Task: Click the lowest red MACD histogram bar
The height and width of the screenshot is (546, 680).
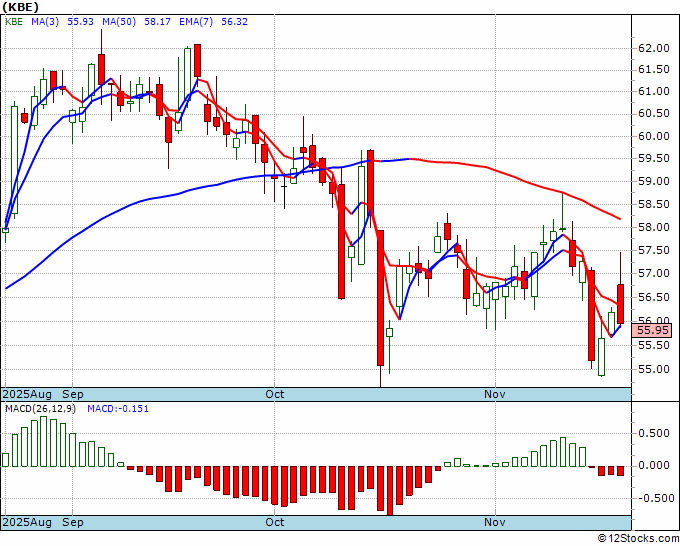Action: click(390, 490)
